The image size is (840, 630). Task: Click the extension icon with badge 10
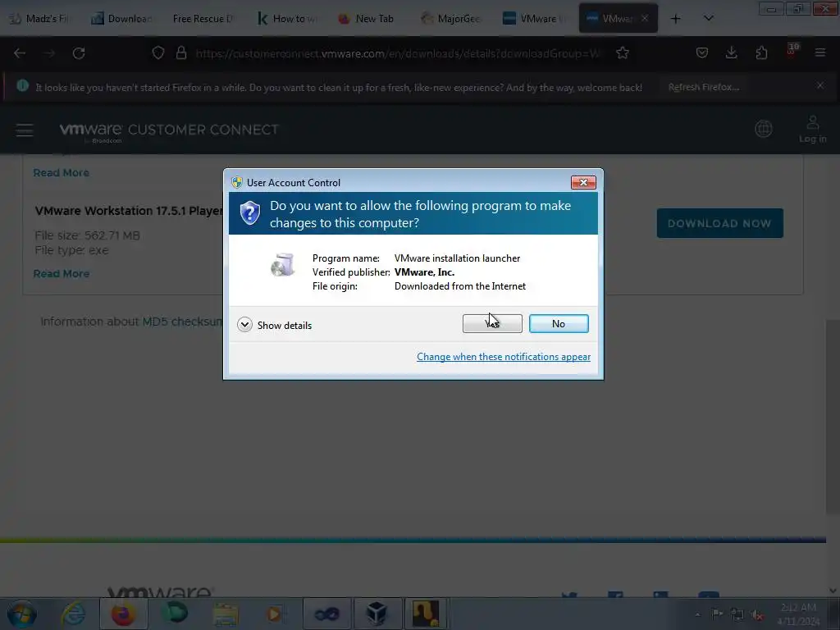pos(792,51)
